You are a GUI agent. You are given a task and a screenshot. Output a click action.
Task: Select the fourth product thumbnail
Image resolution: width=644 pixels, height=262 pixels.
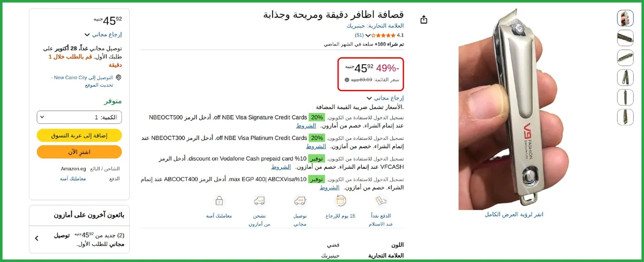(x=625, y=77)
